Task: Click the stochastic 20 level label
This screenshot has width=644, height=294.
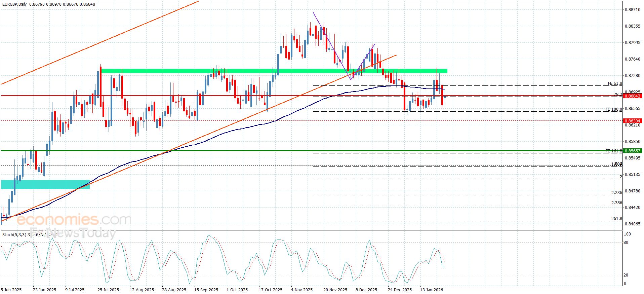Action: pos(626,275)
